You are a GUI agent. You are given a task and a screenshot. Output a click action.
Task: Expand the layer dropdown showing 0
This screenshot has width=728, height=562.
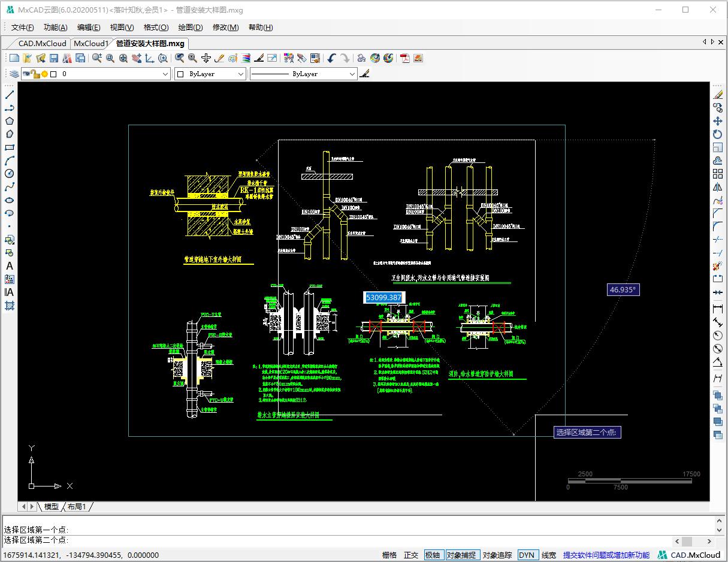point(166,74)
